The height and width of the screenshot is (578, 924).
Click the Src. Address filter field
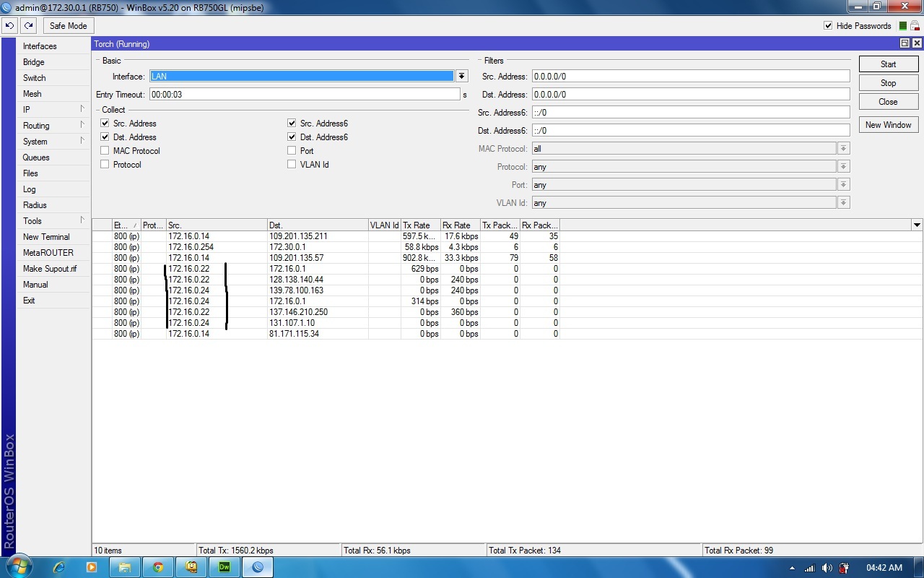pos(691,77)
